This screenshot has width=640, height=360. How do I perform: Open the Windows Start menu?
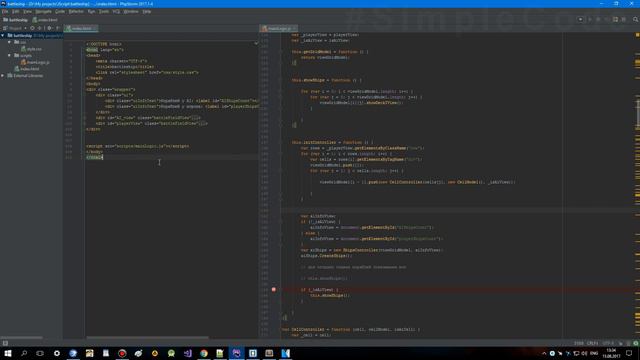pos(8,353)
